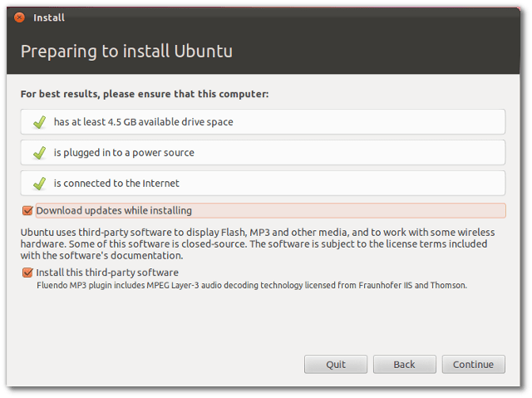The image size is (532, 398).
Task: Click the Install this third-party software label
Action: tap(107, 273)
